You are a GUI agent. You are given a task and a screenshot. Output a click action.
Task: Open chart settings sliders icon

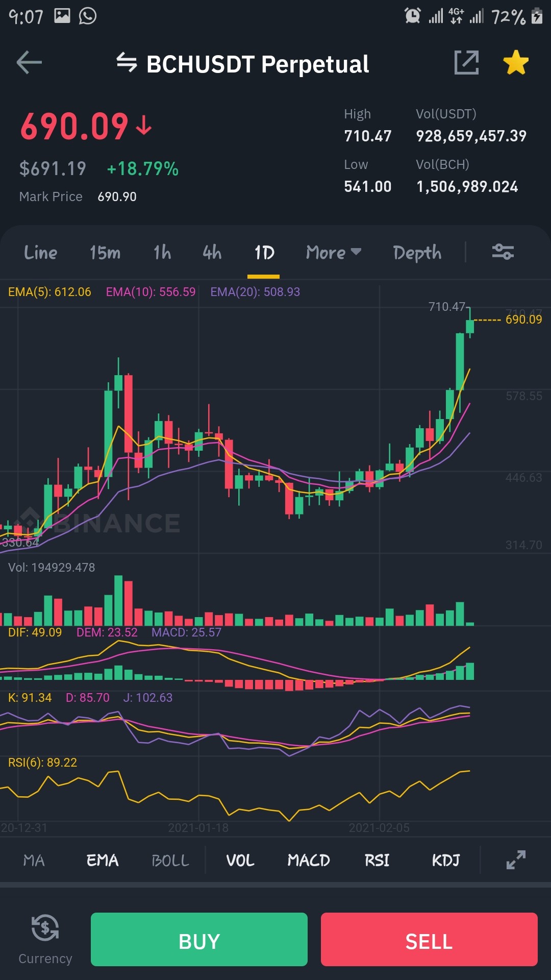coord(503,252)
